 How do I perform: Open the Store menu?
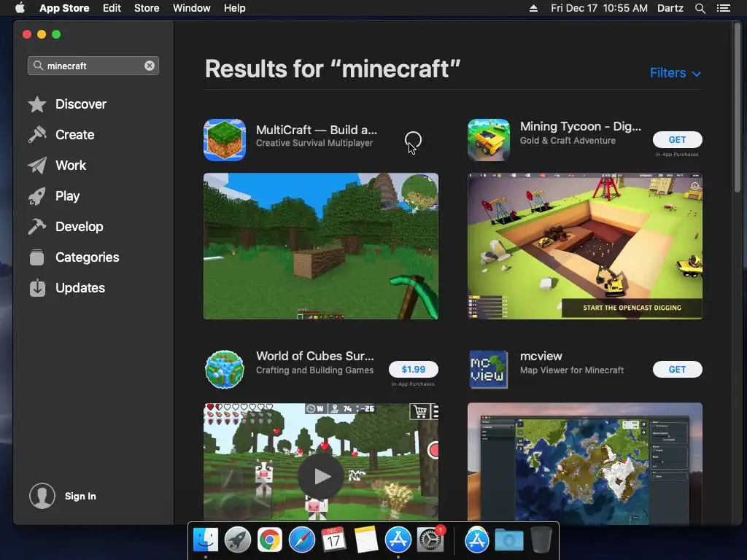(147, 8)
